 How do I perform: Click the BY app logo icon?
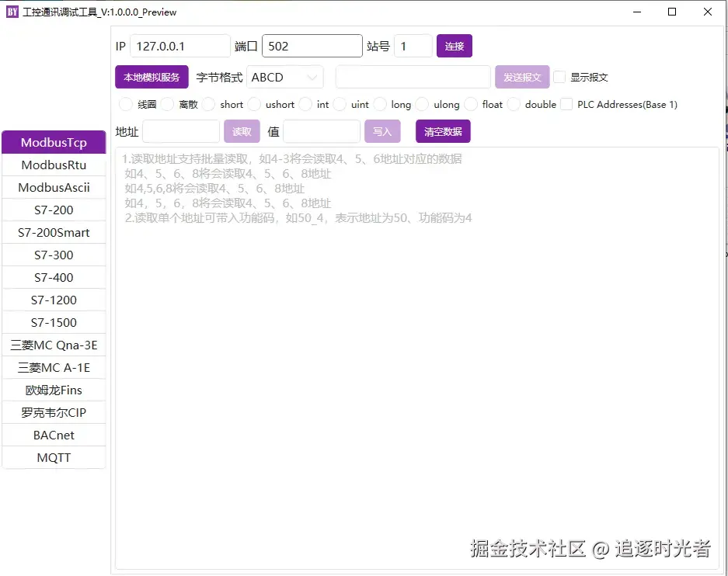12,12
